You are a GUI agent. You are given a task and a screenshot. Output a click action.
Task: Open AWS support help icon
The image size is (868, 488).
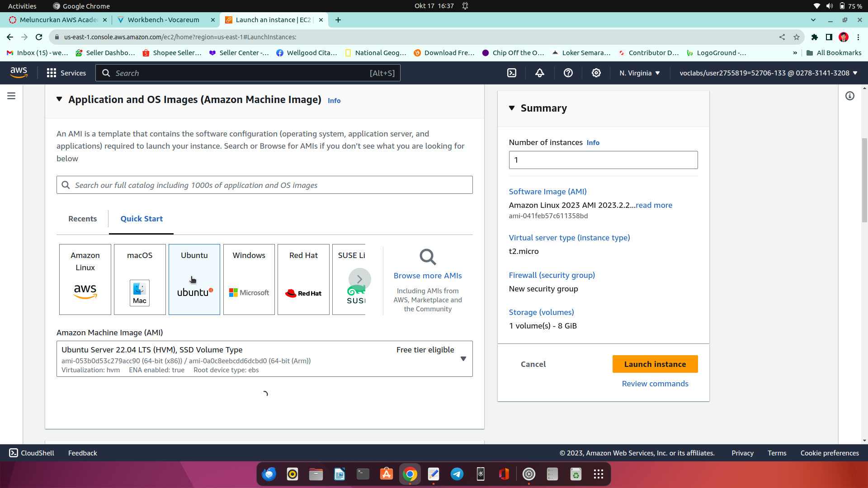568,73
